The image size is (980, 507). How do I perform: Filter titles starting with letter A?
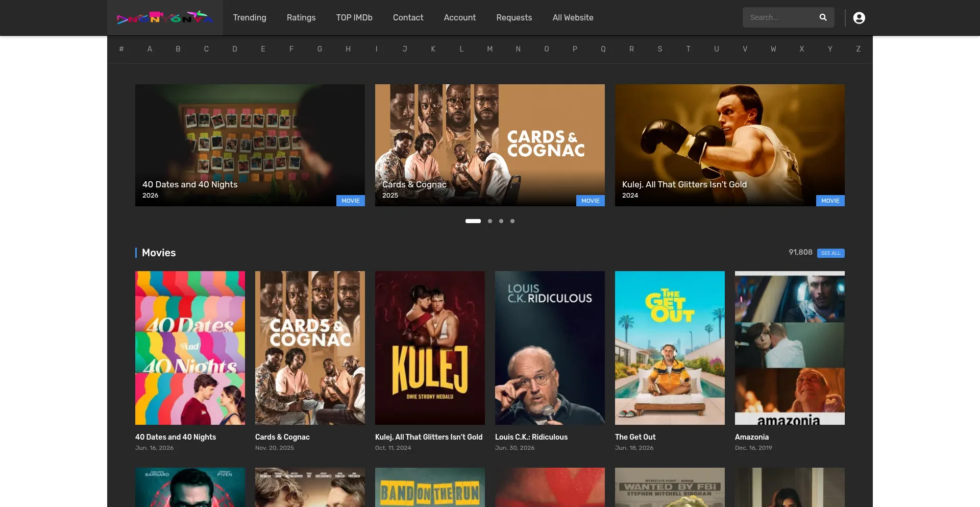150,49
